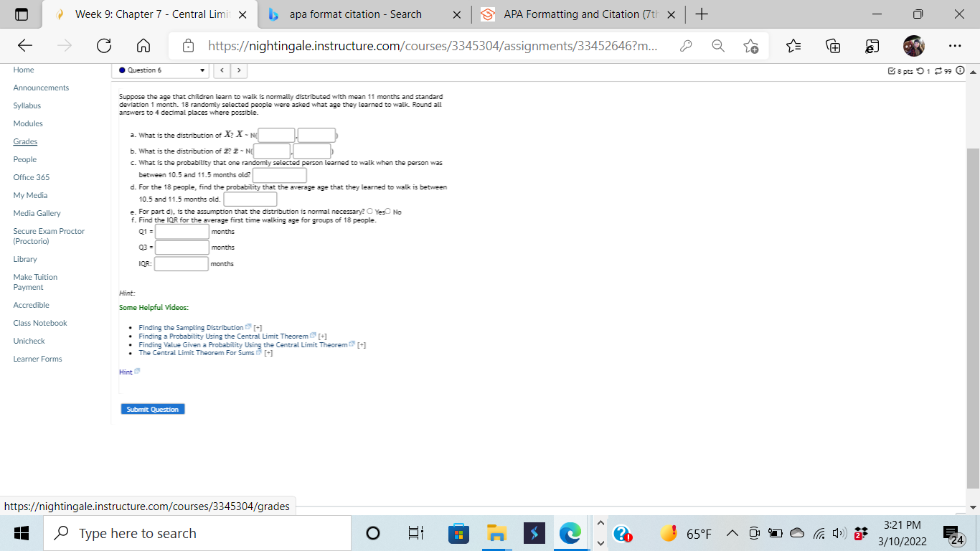Image resolution: width=980 pixels, height=551 pixels.
Task: Open People in course menu
Action: (x=24, y=159)
